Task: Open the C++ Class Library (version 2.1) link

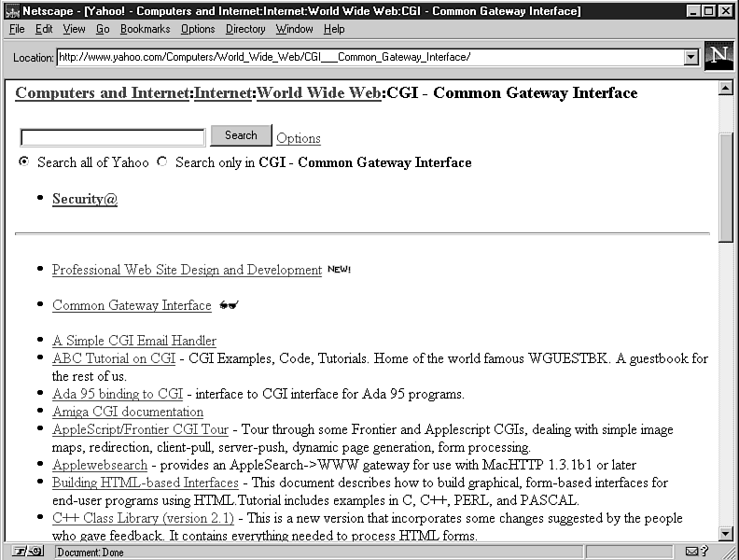Action: click(x=143, y=518)
